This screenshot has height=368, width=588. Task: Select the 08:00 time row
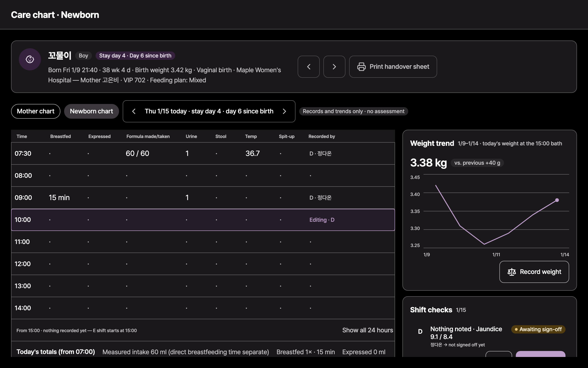[x=203, y=175]
